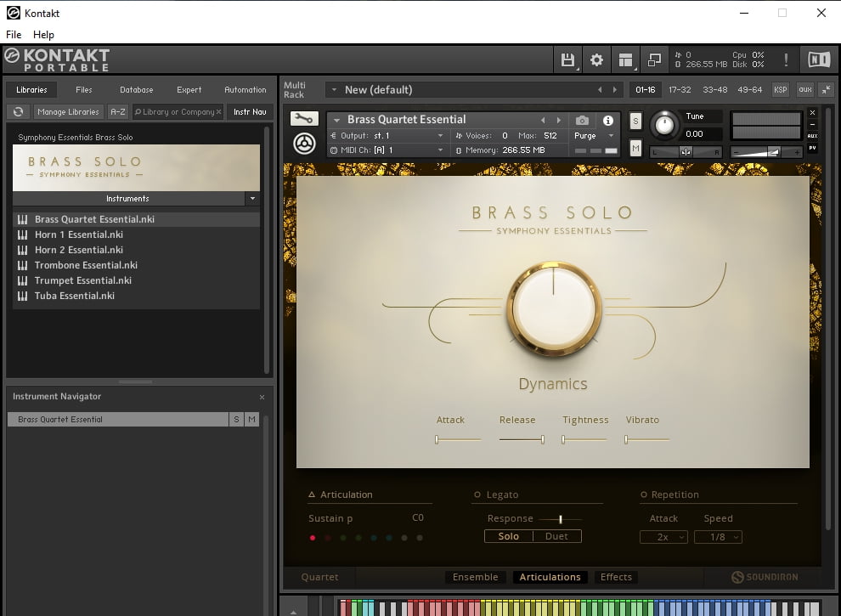Click the save (floppy disk) icon

tap(567, 59)
